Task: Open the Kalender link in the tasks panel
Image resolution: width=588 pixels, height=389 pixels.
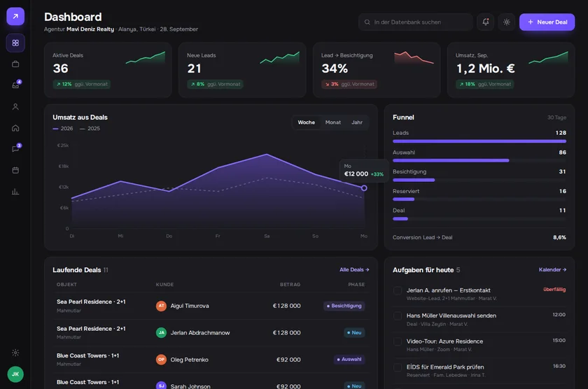Action: 552,269
